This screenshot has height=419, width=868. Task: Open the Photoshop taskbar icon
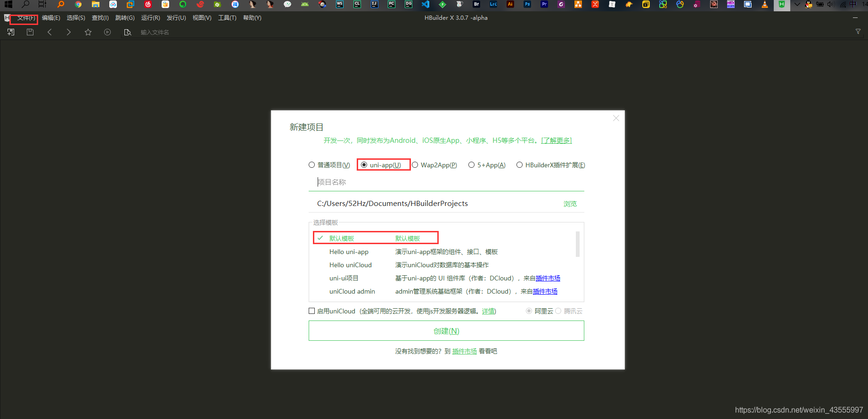[527, 4]
